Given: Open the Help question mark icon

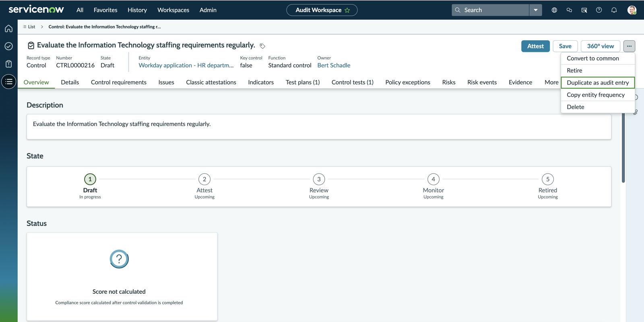Looking at the screenshot, I should [x=599, y=10].
